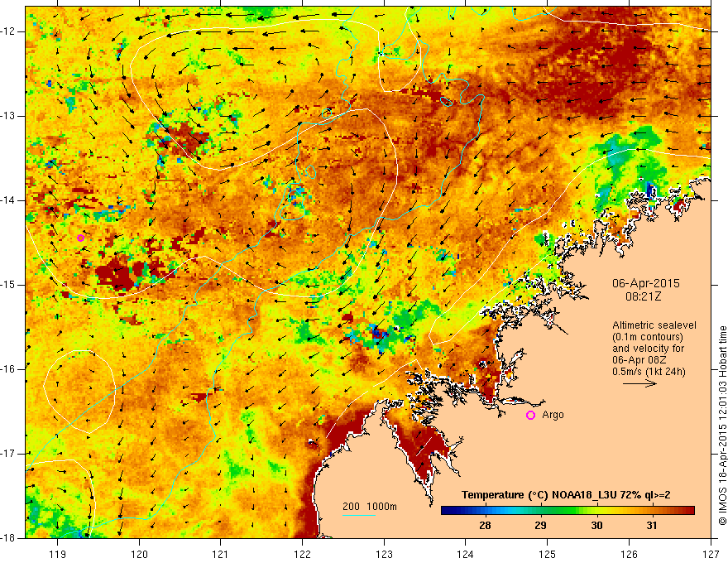Click the 30 value on the temperature scale

coord(596,526)
